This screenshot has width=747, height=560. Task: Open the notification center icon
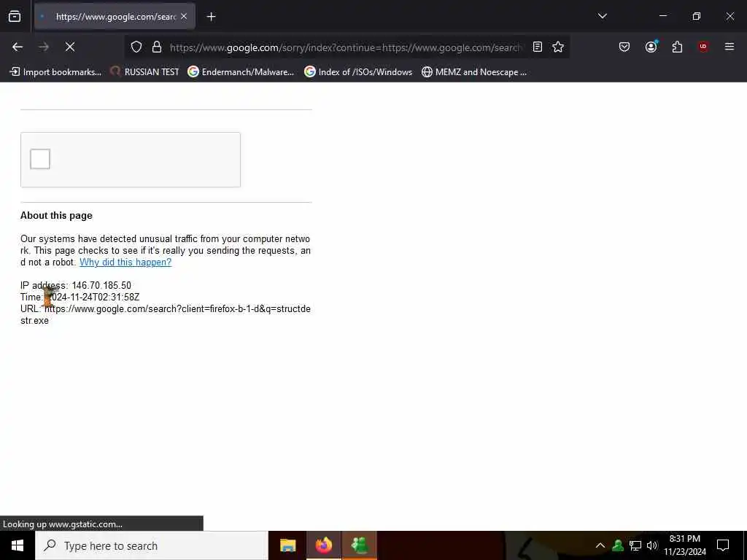click(723, 545)
